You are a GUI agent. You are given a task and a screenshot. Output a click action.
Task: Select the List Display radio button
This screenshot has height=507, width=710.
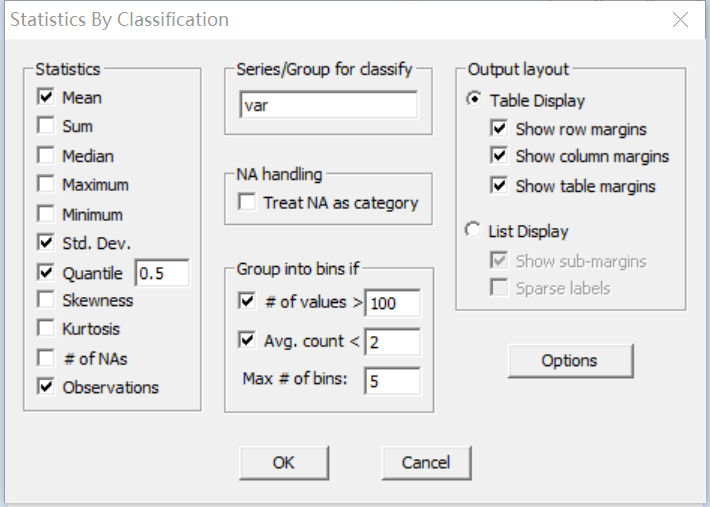473,231
